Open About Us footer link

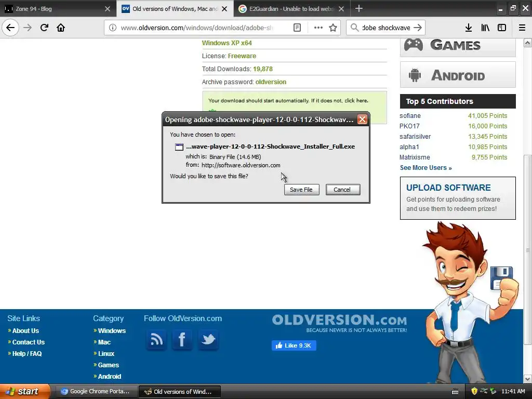tap(25, 331)
